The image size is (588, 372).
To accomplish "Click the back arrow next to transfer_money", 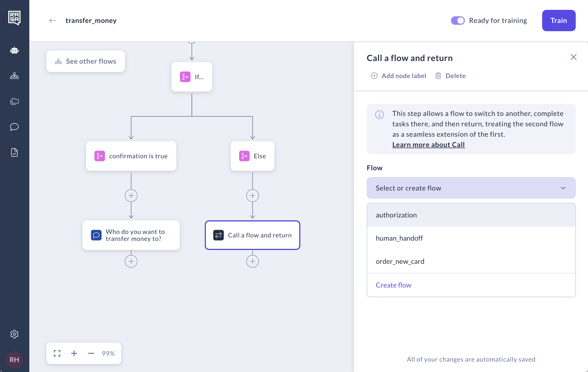I will point(53,21).
